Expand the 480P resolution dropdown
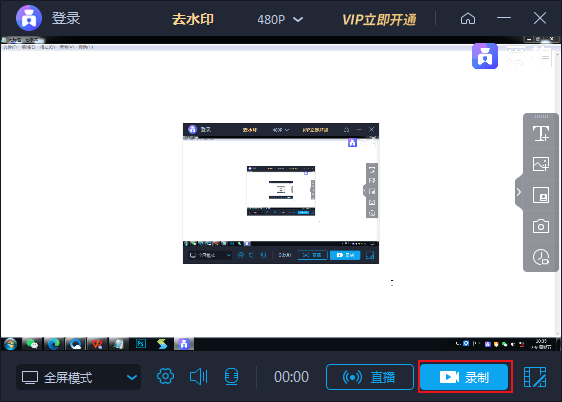The width and height of the screenshot is (562, 402). tap(280, 19)
